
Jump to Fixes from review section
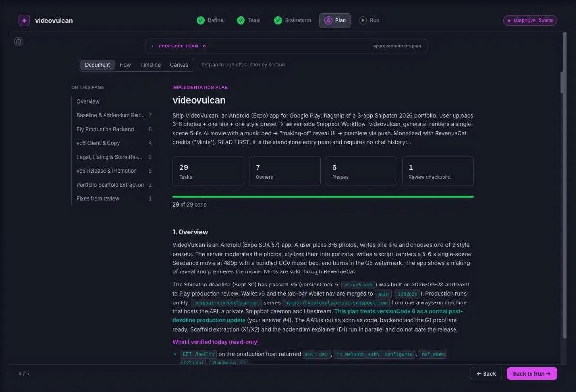114,199
